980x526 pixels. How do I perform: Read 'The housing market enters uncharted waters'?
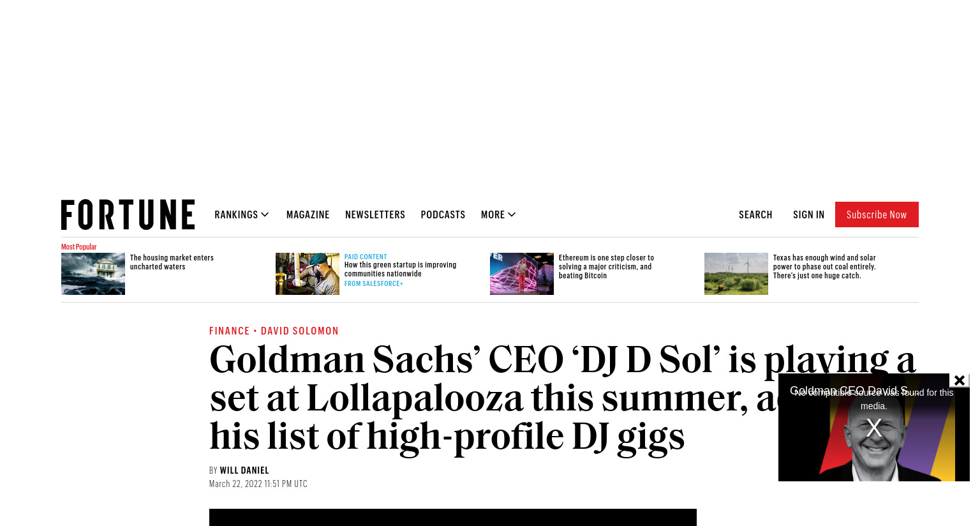tap(172, 262)
